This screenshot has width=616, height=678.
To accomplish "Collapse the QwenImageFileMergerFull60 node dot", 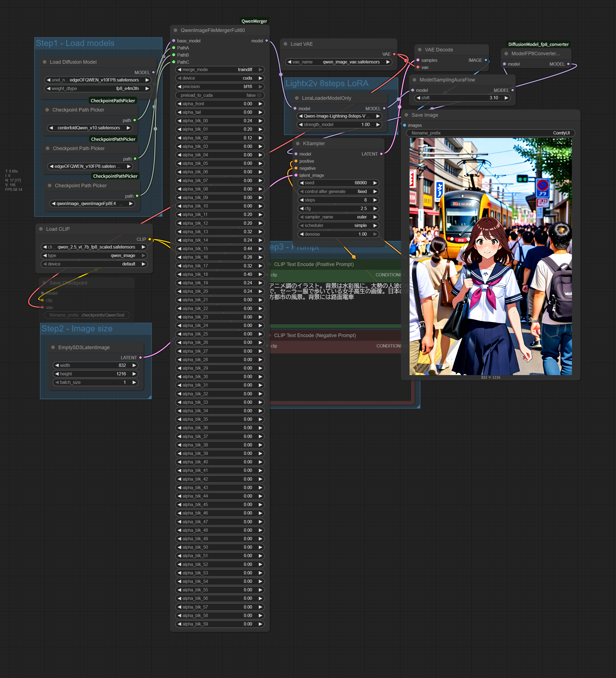I will click(175, 30).
